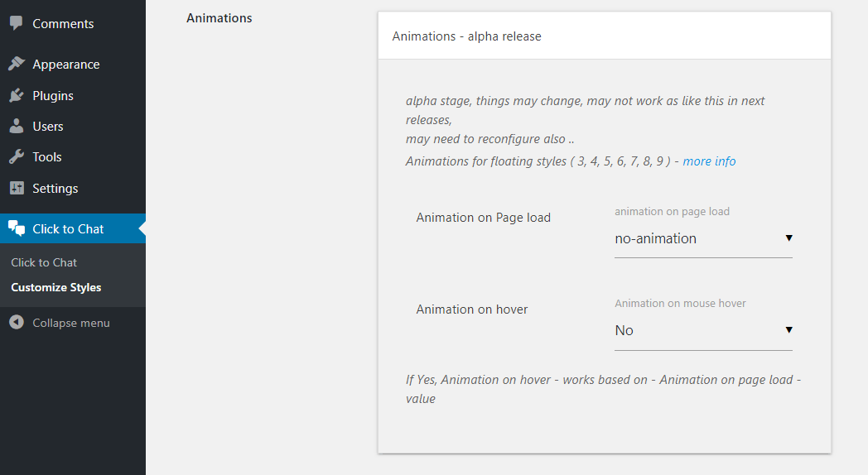Click the Comments speech bubble icon
Image resolution: width=868 pixels, height=475 pixels.
(x=17, y=22)
